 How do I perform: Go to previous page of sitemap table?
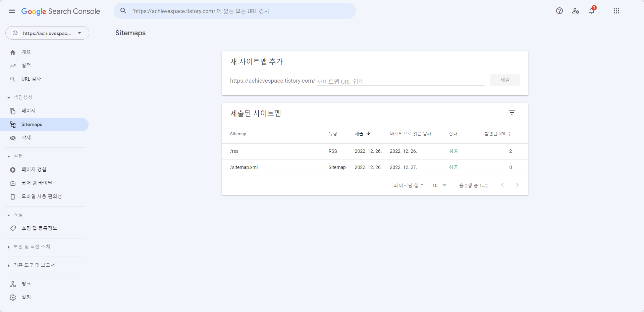tap(502, 185)
